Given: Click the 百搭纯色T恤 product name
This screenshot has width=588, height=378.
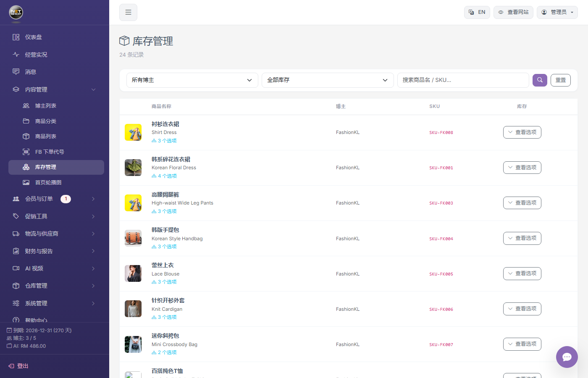Looking at the screenshot, I should [167, 371].
